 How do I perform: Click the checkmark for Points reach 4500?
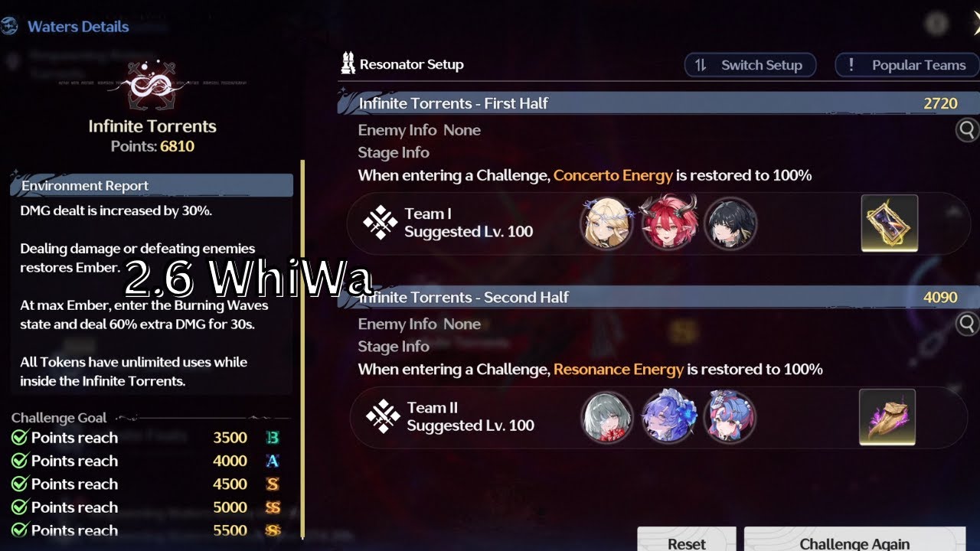pos(20,484)
